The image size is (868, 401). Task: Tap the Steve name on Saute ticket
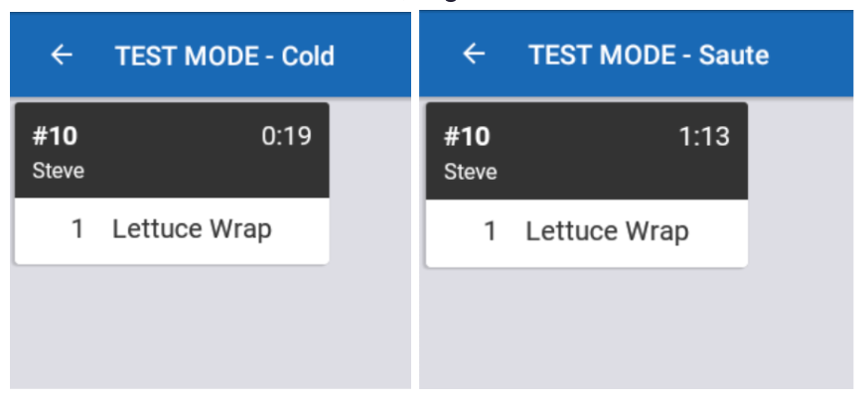tap(471, 172)
